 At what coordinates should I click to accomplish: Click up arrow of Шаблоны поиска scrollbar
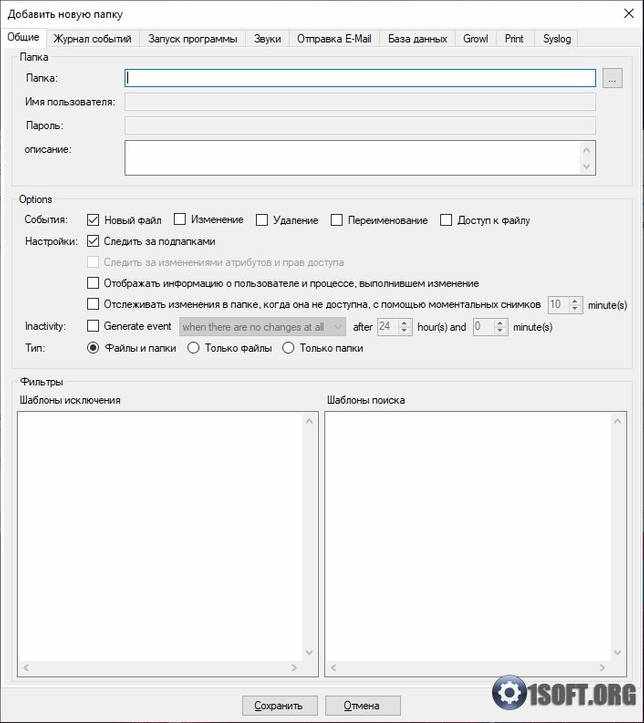coord(618,421)
